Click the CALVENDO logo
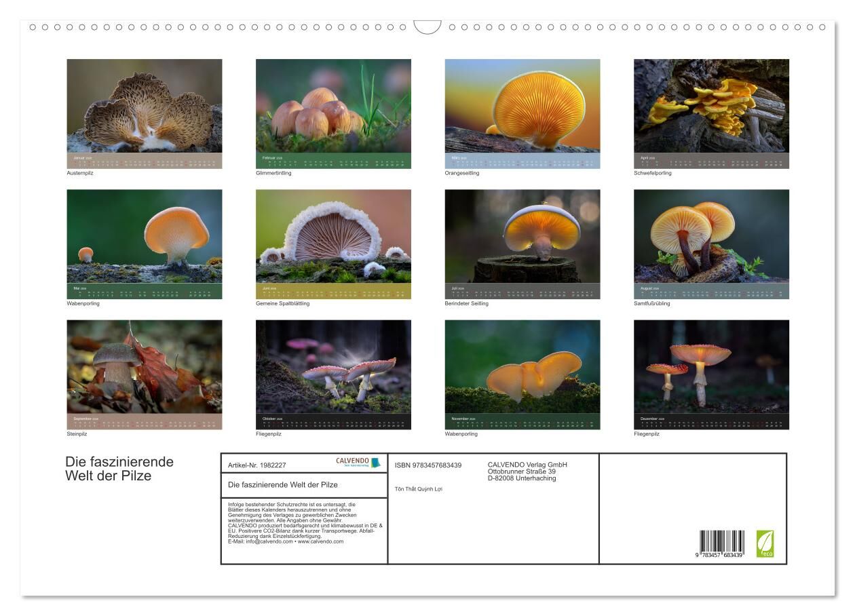855x616 pixels. point(358,463)
